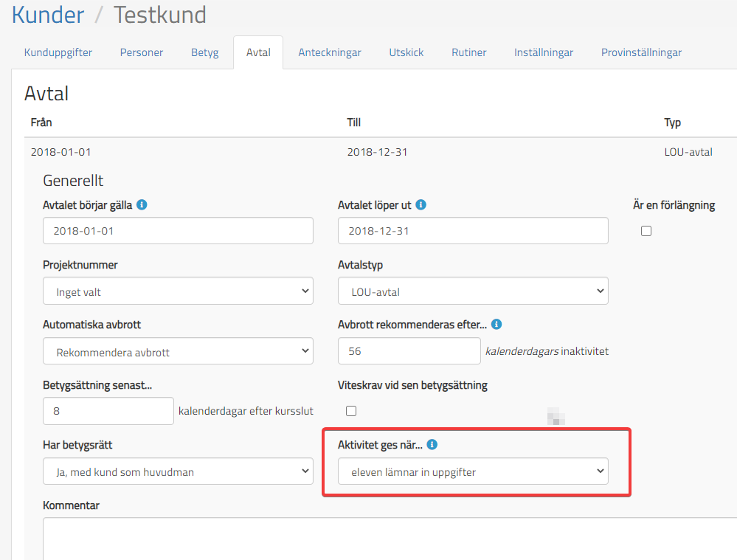Screen dimensions: 737x560
Task: Go to the Betyg tab
Action: [x=205, y=52]
